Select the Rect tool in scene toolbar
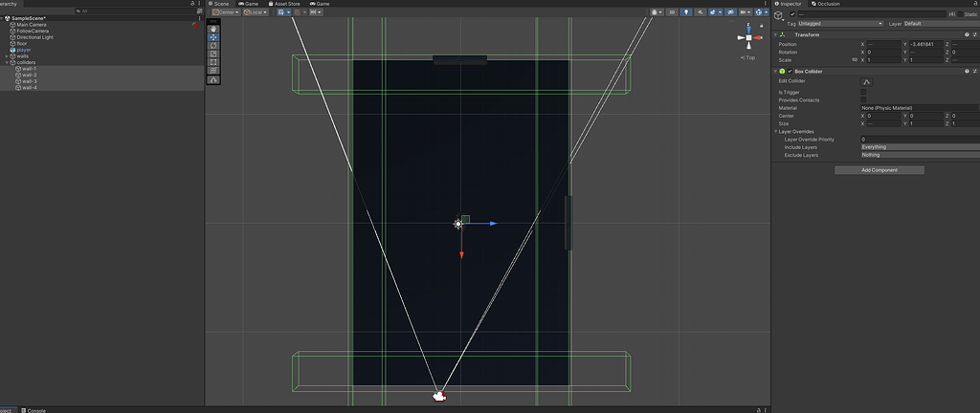Viewport: 980px width, 413px height. (214, 63)
